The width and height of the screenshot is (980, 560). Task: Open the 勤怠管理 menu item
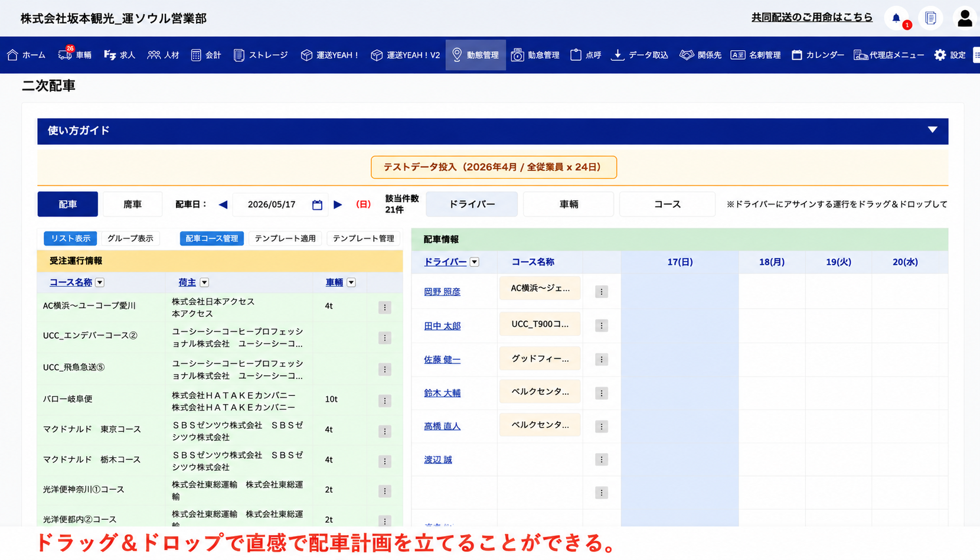[x=535, y=55]
